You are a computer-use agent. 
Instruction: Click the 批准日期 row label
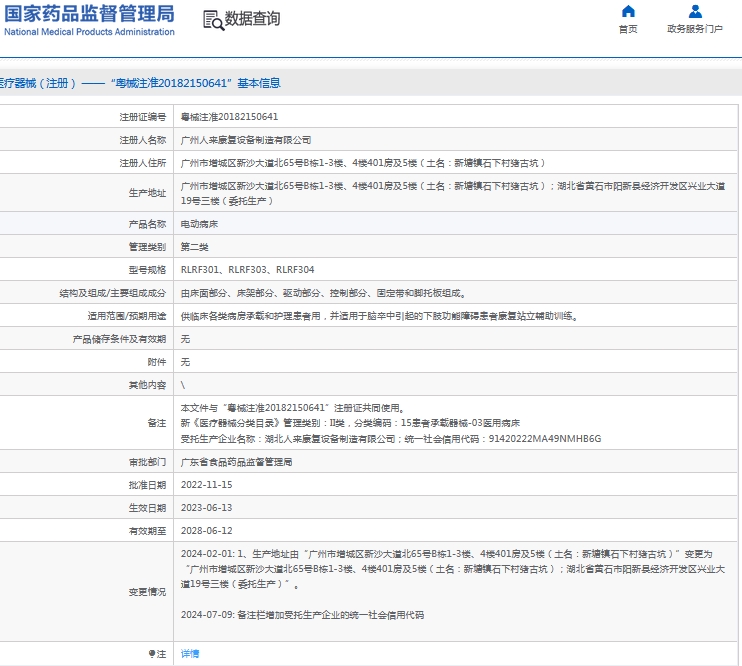coord(147,485)
